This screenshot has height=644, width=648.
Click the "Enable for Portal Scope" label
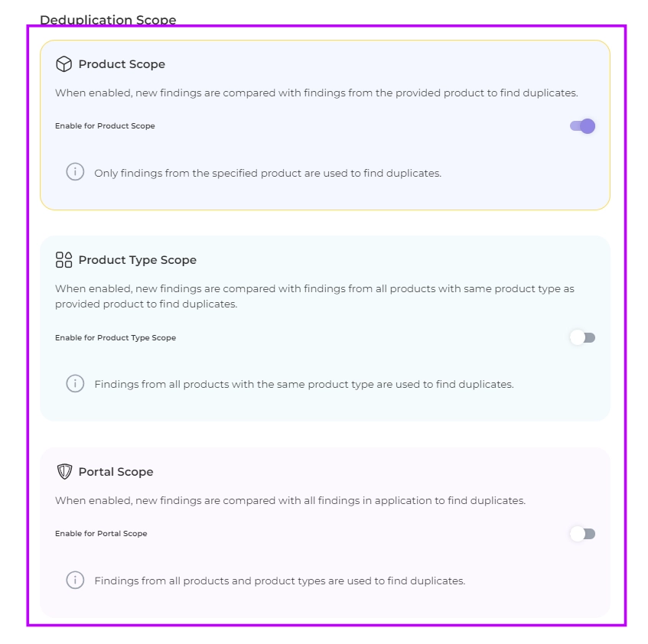tap(101, 534)
